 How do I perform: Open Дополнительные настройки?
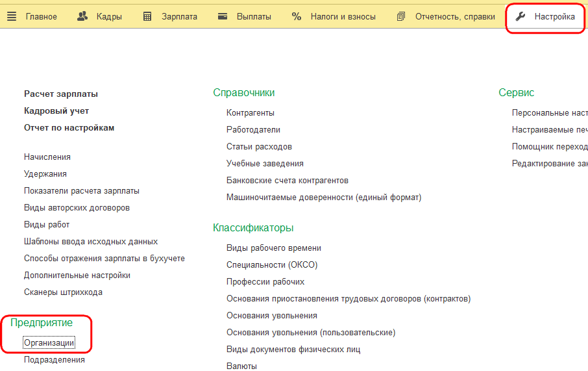pos(77,275)
